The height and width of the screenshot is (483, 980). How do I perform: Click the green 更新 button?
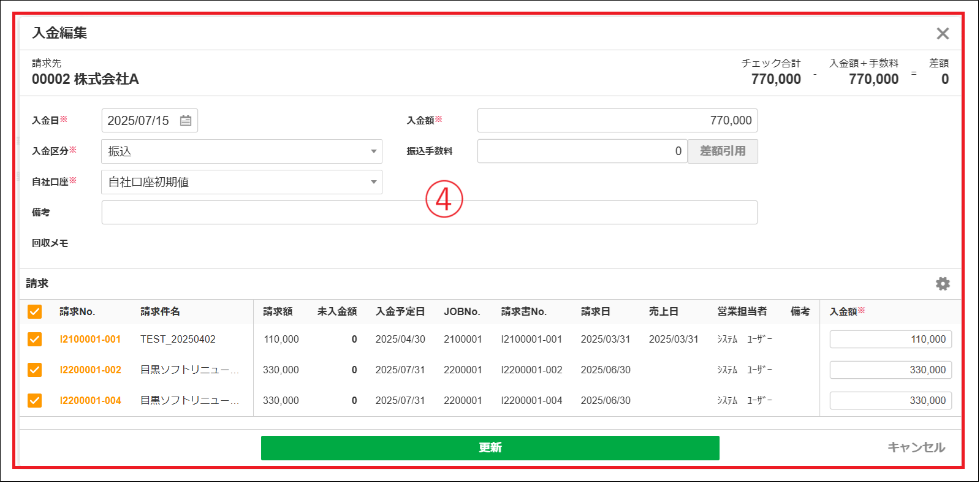pos(490,448)
